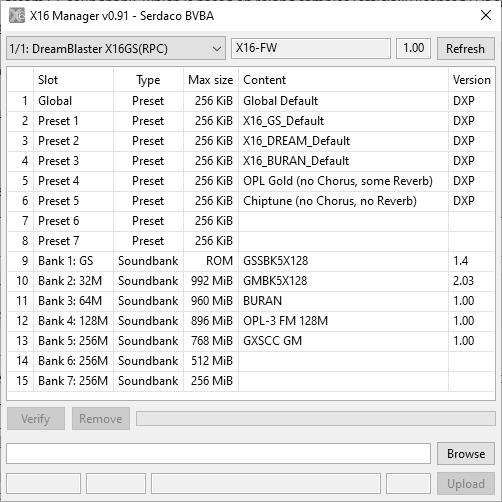
Task: Click the OPL-3 FM 128M content cell
Action: 343,321
